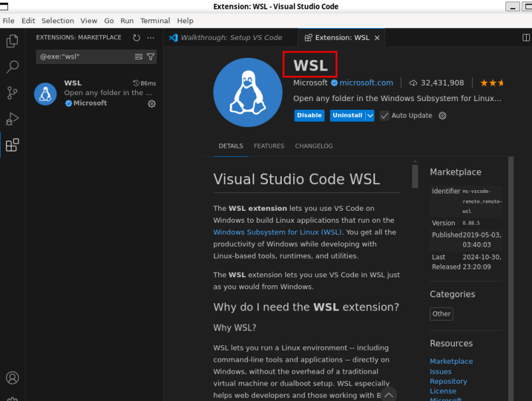Collapse content with the bottom chevron
This screenshot has height=401, width=532.
pos(389,395)
